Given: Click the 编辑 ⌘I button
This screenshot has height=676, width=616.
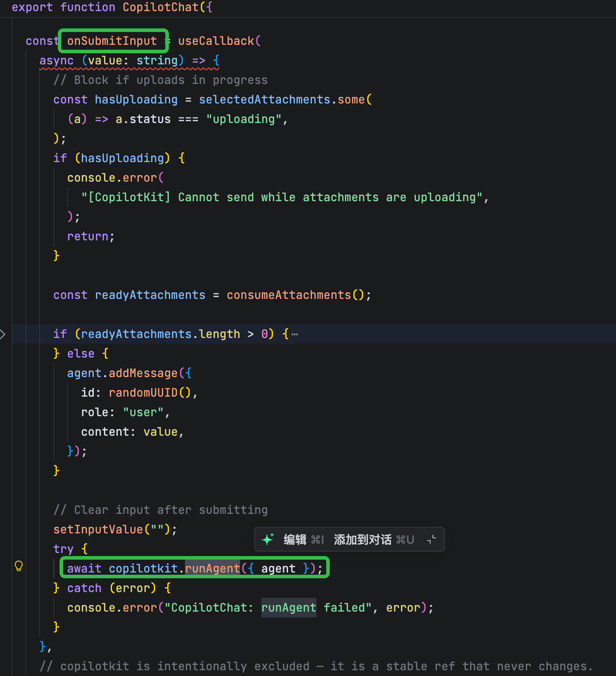Looking at the screenshot, I should point(304,539).
